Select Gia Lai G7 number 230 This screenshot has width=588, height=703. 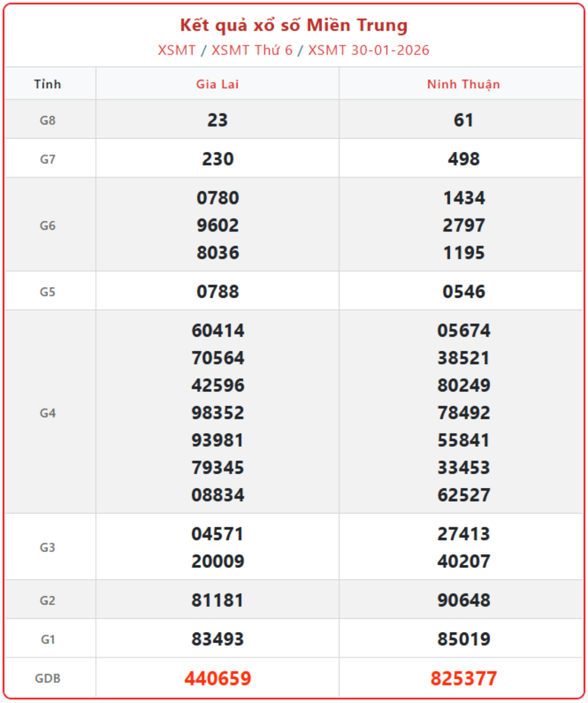point(218,159)
